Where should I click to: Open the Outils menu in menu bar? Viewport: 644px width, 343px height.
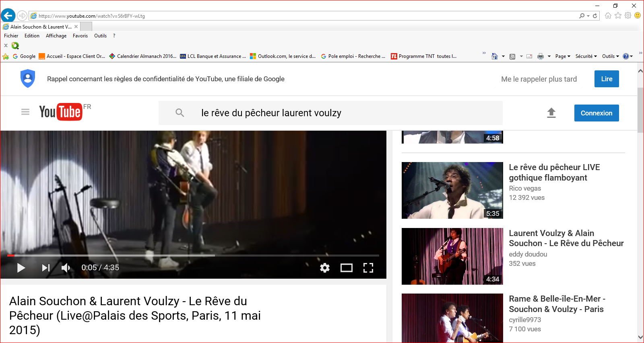[100, 36]
